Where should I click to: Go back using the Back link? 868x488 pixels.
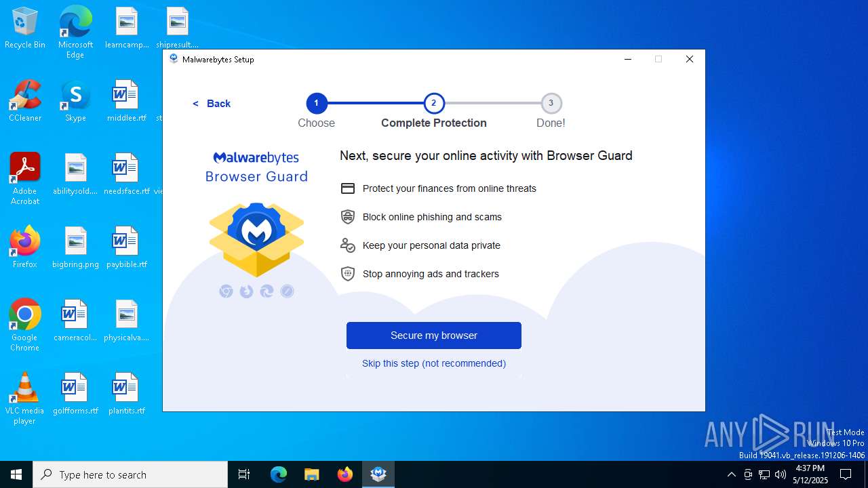point(212,104)
